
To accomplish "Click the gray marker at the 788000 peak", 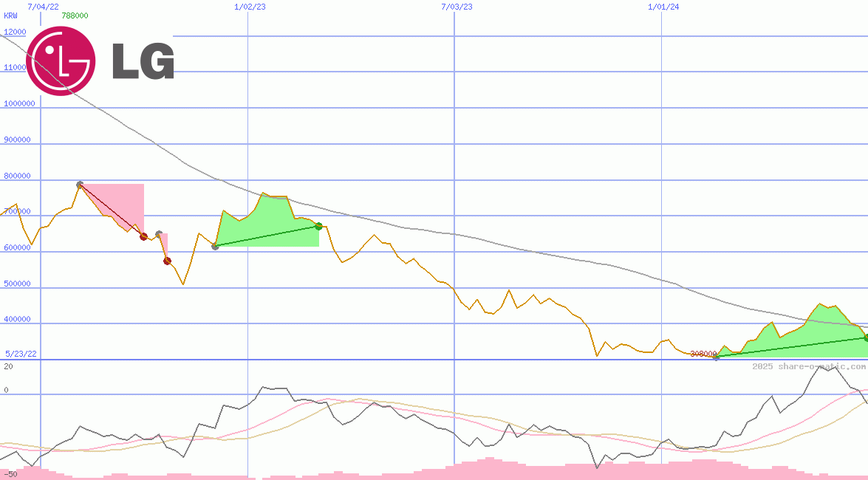I will 80,185.
